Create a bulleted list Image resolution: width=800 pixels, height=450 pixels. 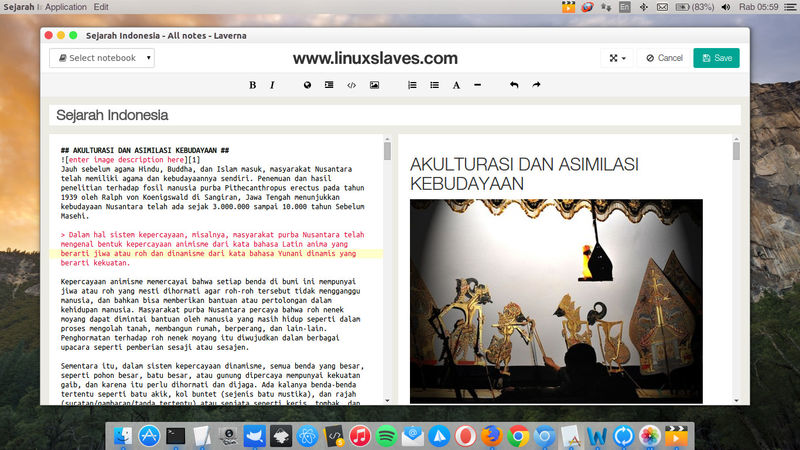click(434, 85)
